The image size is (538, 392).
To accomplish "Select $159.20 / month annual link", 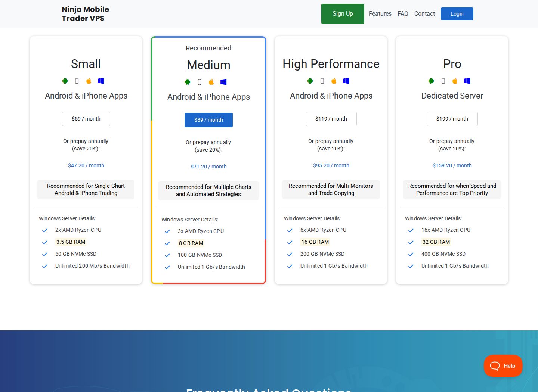I will pos(452,165).
